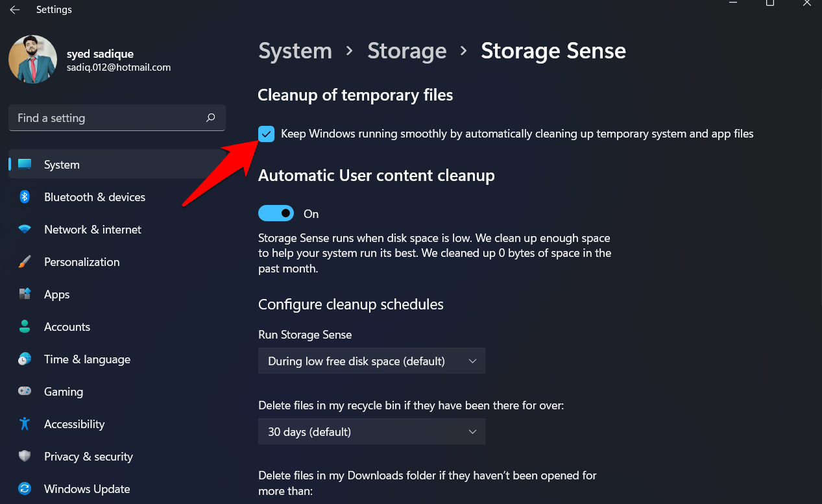Viewport: 822px width, 504px height.
Task: Click the user profile picture
Action: (32, 59)
